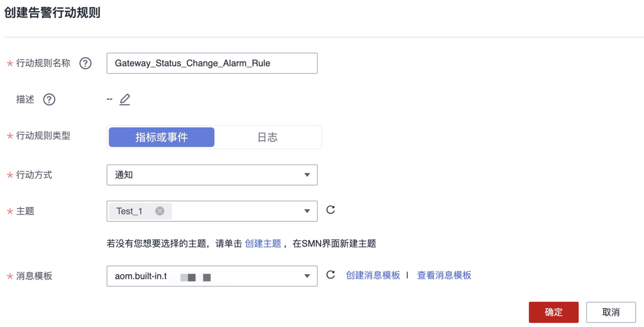The height and width of the screenshot is (327, 644).
Task: Click the rule name input field
Action: (212, 63)
